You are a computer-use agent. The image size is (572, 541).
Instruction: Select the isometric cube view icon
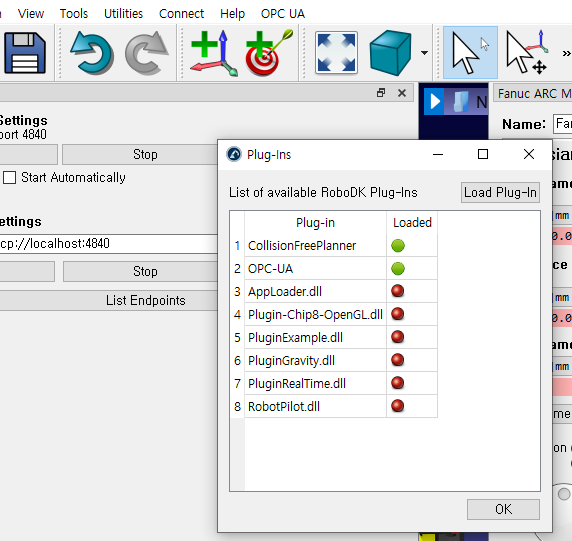[390, 53]
